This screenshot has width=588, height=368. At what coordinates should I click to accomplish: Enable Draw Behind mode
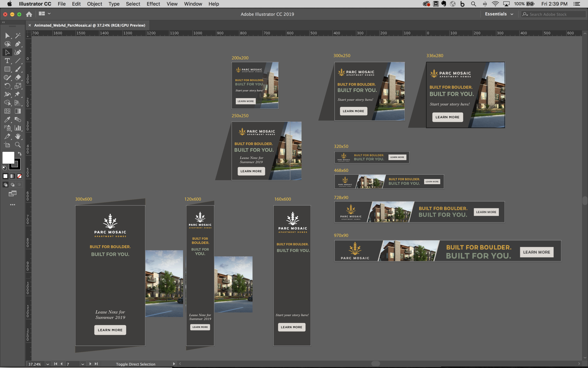click(x=12, y=185)
